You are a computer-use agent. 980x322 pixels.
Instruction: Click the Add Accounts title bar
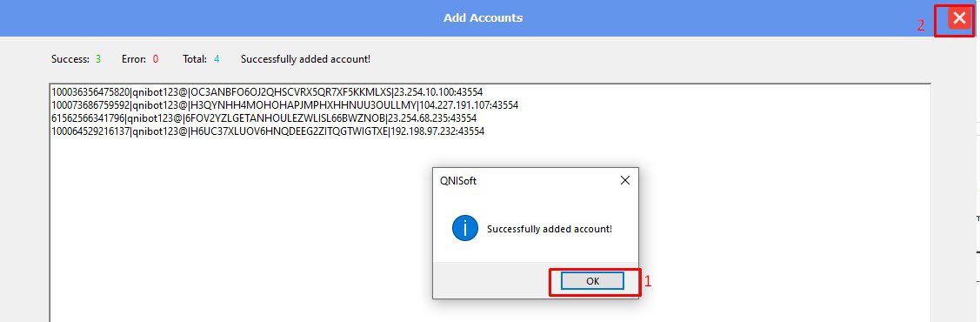click(483, 18)
